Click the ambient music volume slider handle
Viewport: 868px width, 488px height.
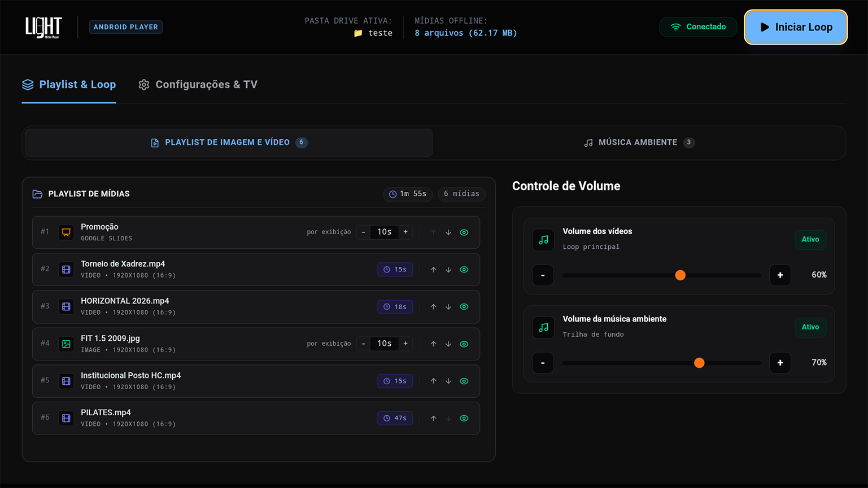click(699, 363)
